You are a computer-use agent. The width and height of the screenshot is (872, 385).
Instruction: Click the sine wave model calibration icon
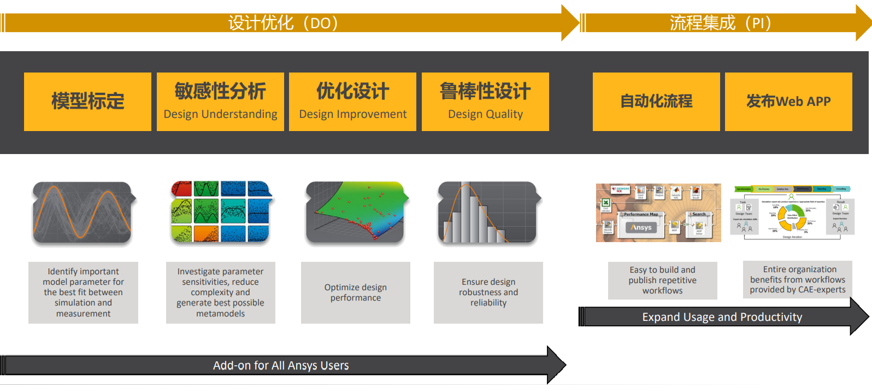(84, 211)
